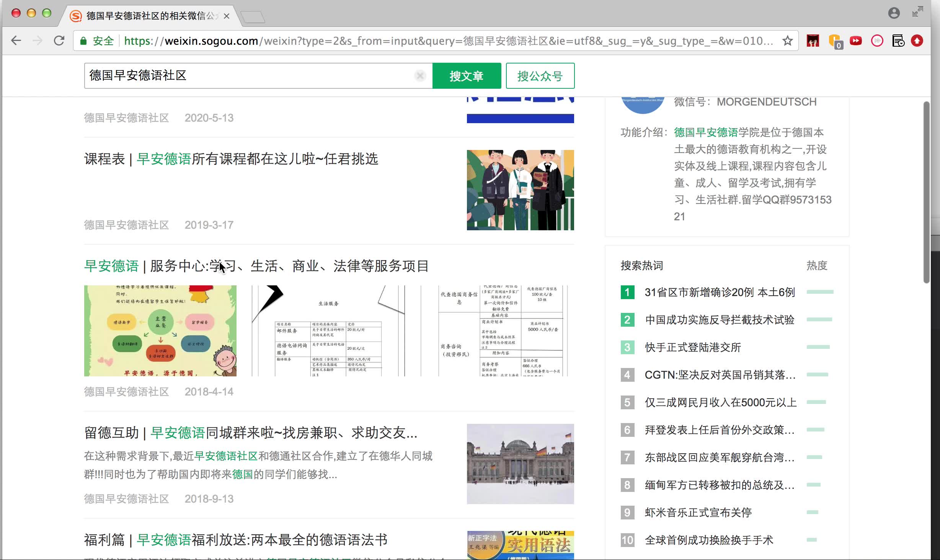Open the 生活服务 table thumbnail
This screenshot has height=560, width=940.
328,331
